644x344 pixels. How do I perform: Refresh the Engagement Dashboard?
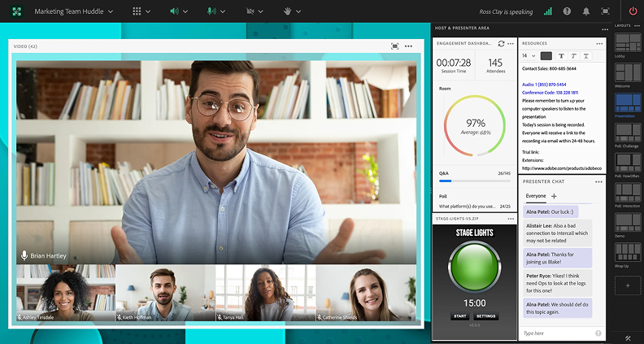[501, 44]
